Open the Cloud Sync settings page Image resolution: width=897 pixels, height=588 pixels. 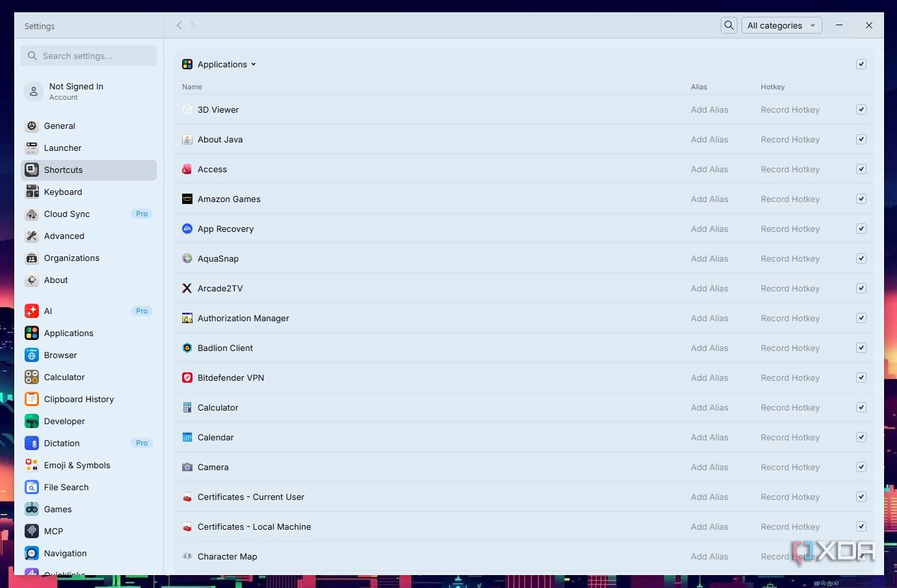pyautogui.click(x=89, y=214)
